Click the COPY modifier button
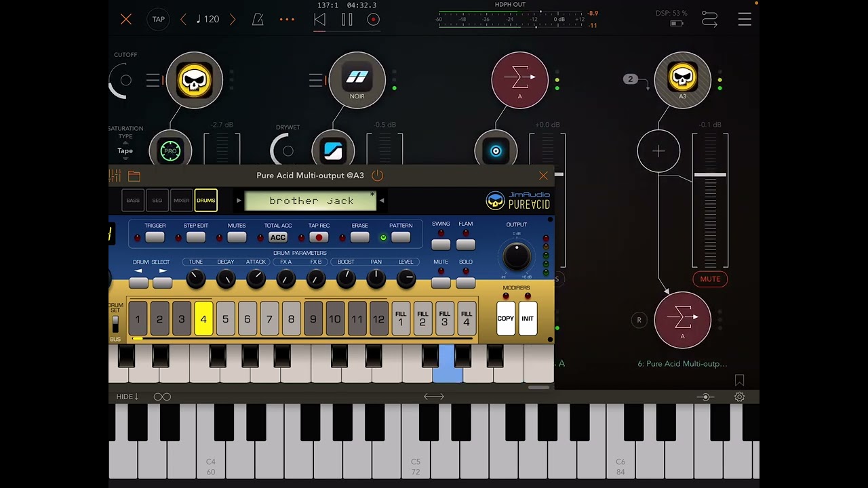Screen dimensions: 868x488 [x=505, y=319]
